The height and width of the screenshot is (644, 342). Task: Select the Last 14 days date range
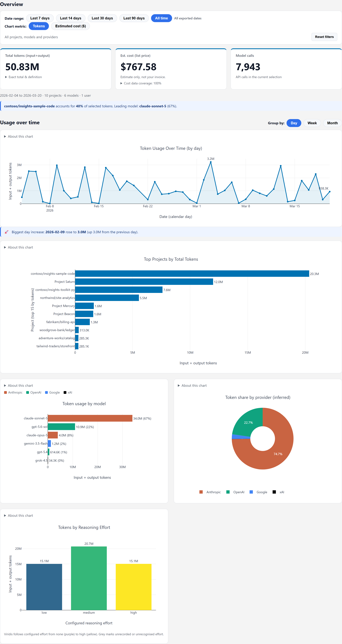click(x=70, y=18)
